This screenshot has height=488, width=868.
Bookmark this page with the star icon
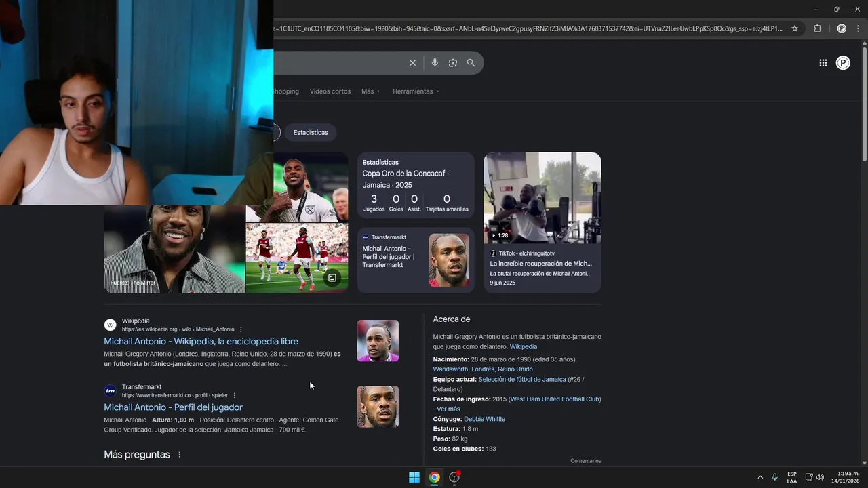[x=795, y=28]
